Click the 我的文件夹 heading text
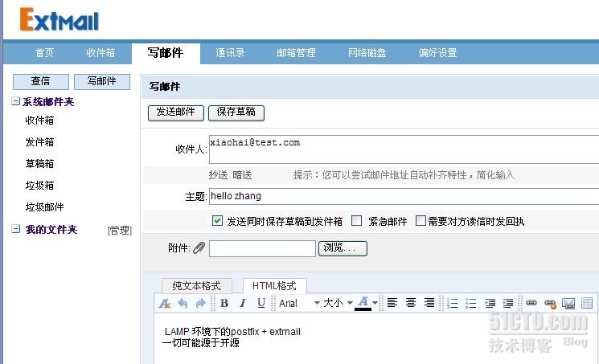Viewport: 599px width, 364px height. click(x=51, y=230)
